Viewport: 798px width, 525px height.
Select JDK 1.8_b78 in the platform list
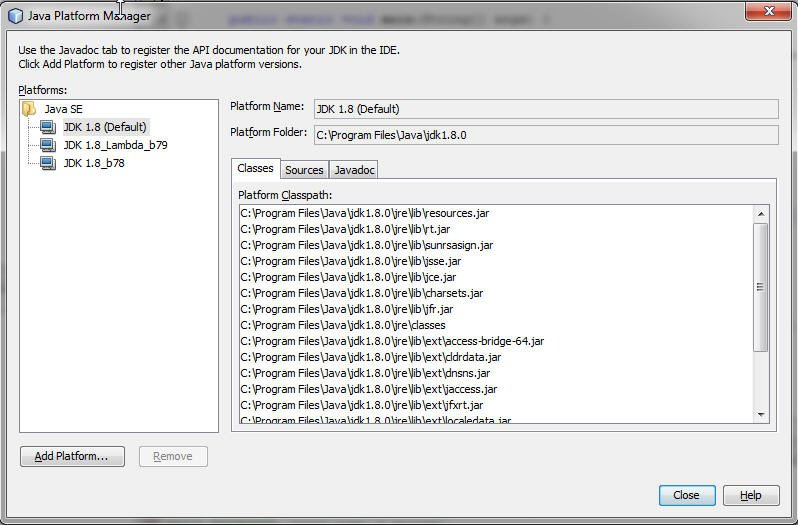tap(94, 163)
